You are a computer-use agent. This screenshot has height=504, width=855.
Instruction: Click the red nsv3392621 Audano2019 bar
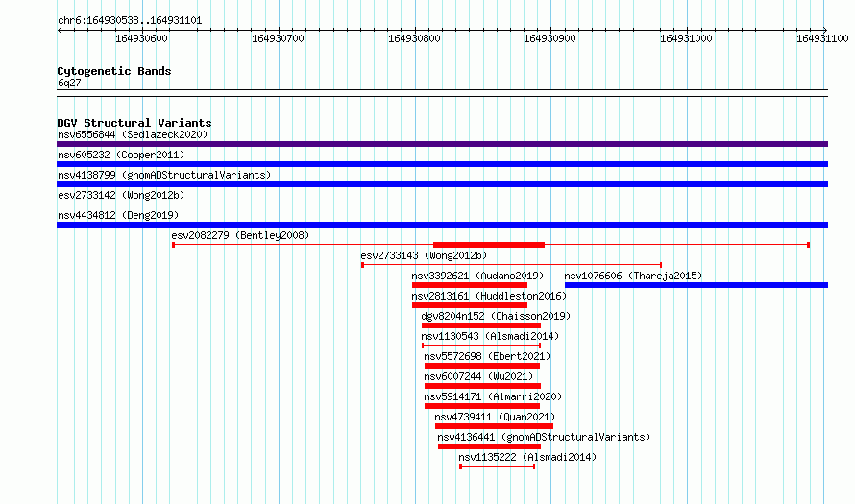click(470, 285)
